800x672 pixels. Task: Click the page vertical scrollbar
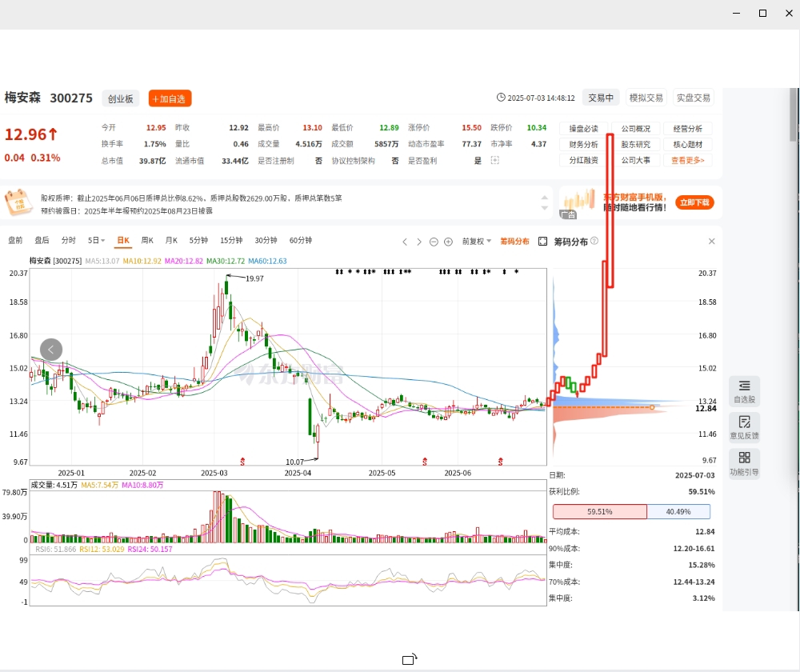click(794, 114)
